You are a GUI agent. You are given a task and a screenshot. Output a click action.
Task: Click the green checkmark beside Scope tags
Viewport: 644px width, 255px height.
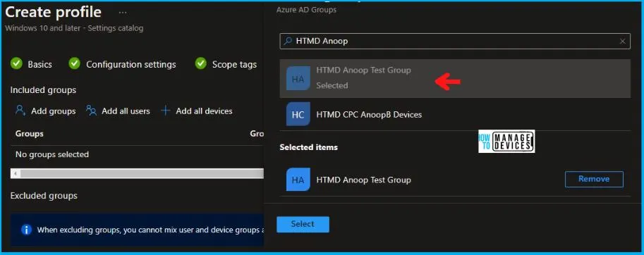[x=200, y=63]
